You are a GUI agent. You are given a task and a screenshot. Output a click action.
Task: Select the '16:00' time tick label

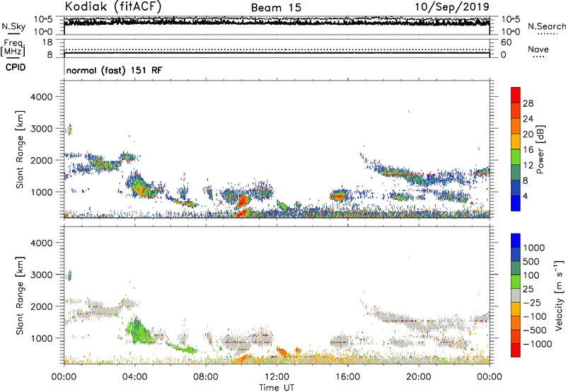point(347,377)
